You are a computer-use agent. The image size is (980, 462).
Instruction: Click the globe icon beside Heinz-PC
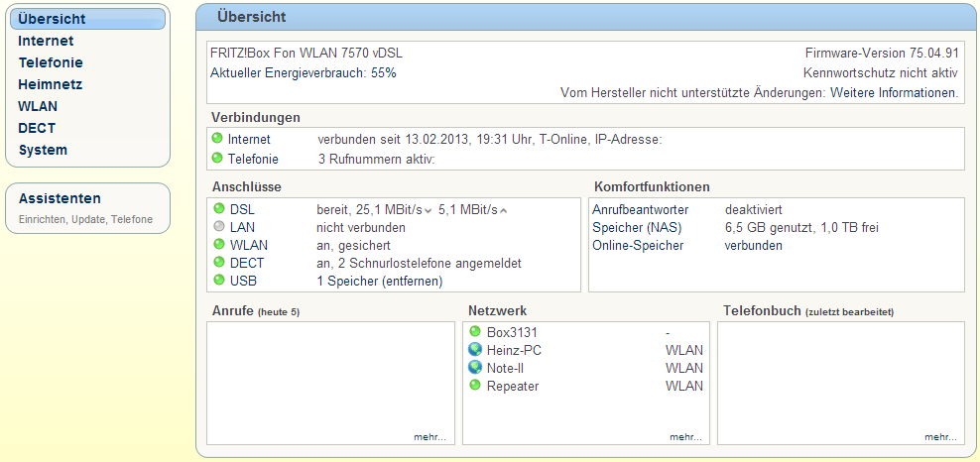(475, 350)
